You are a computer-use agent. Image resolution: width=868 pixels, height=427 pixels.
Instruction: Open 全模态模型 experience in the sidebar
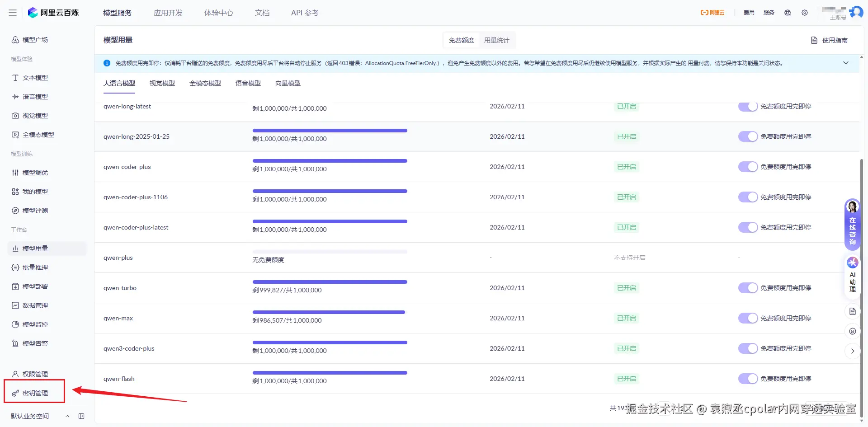click(38, 135)
